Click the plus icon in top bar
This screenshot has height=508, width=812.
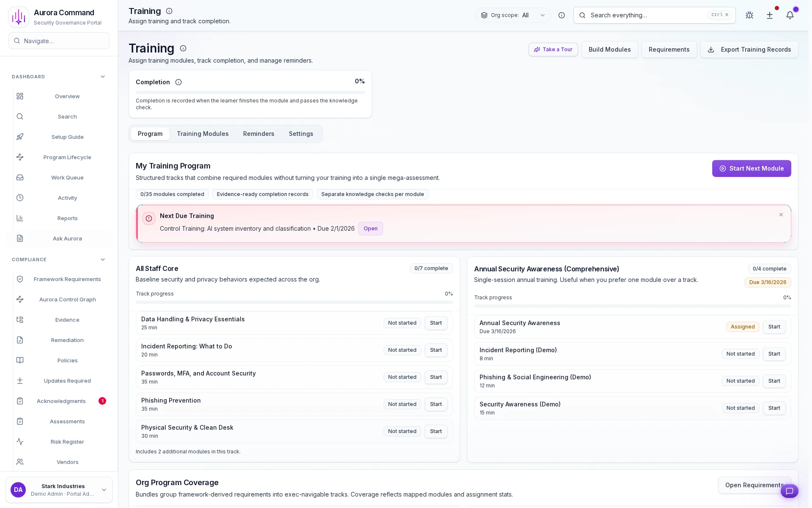(770, 15)
